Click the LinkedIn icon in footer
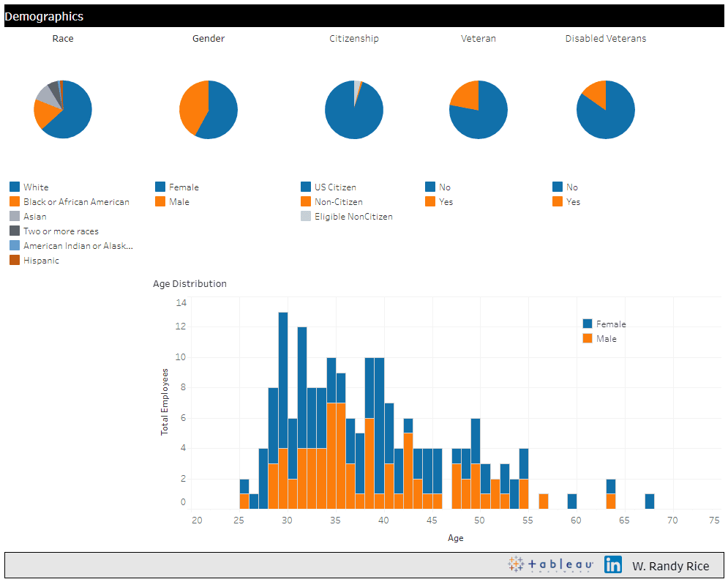The height and width of the screenshot is (582, 728). pos(613,565)
